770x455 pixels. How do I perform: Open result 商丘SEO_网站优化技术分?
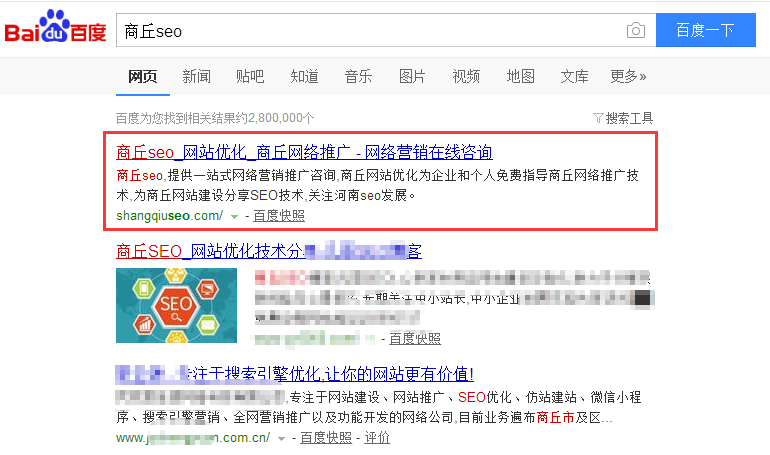tap(269, 251)
